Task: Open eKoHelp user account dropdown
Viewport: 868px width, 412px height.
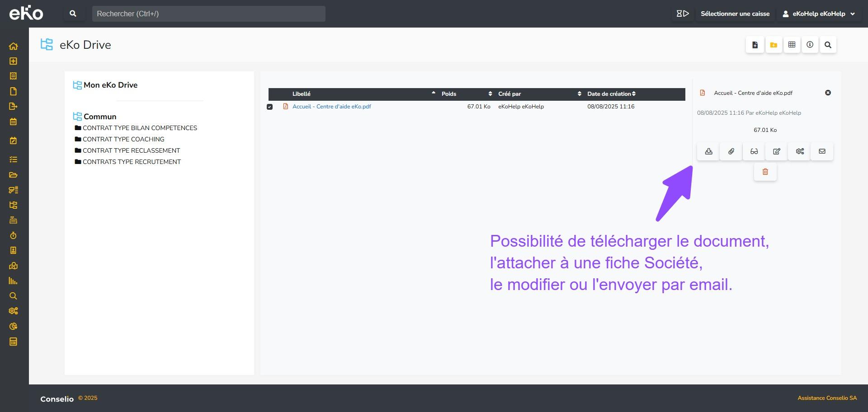Action: point(819,14)
